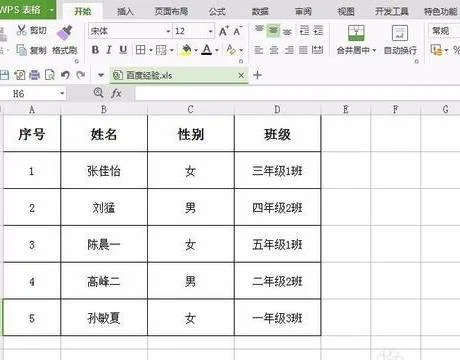Click the cell borders icon
The image size is (460, 360).
coord(141,50)
